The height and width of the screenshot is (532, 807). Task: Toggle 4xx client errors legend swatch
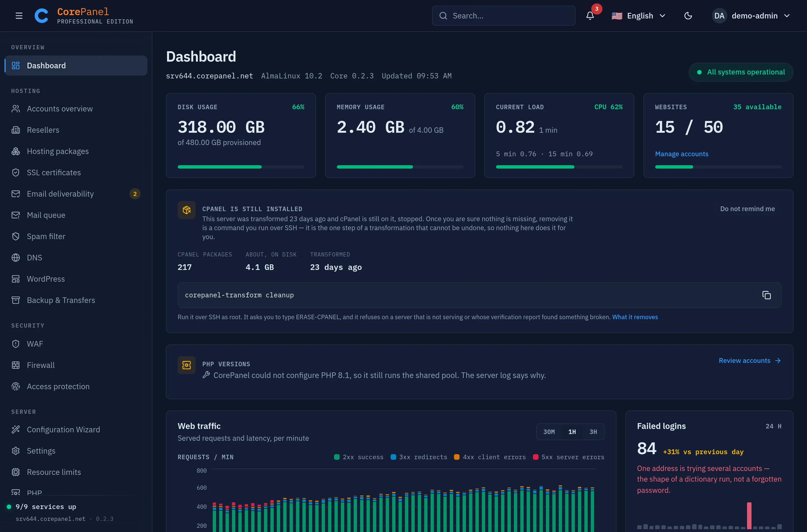457,457
